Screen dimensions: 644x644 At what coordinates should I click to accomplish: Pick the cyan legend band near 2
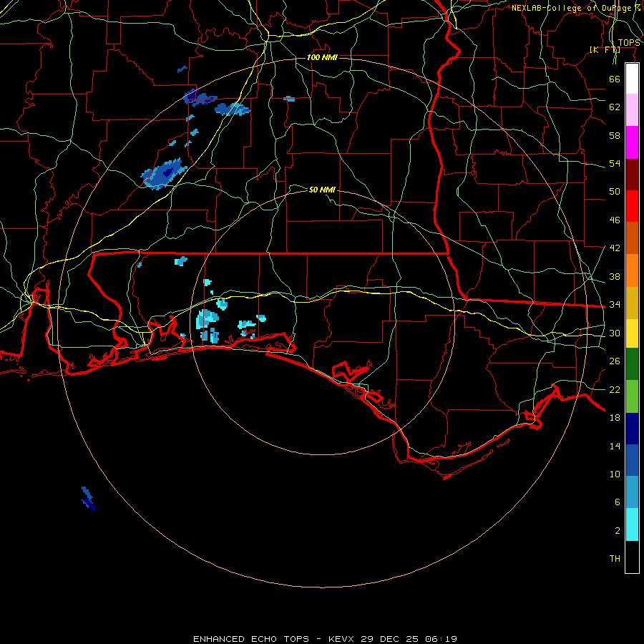point(632,525)
